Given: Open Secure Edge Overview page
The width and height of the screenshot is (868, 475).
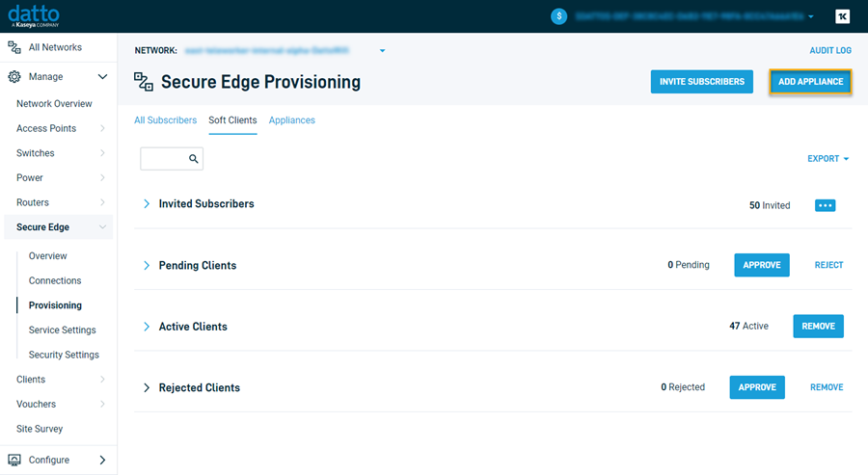Looking at the screenshot, I should (47, 256).
